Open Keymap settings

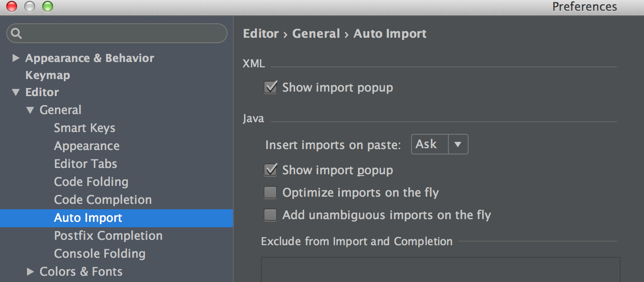point(48,75)
